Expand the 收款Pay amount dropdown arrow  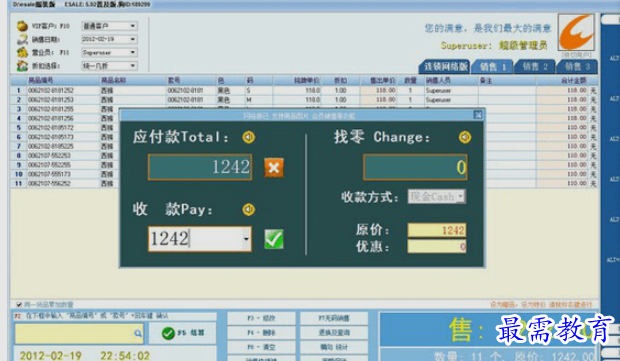[246, 239]
